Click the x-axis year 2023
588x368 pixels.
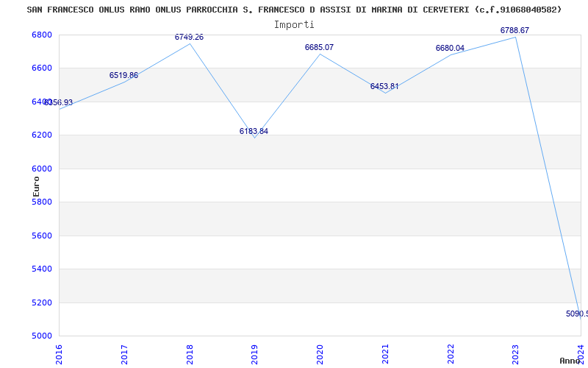tap(516, 354)
